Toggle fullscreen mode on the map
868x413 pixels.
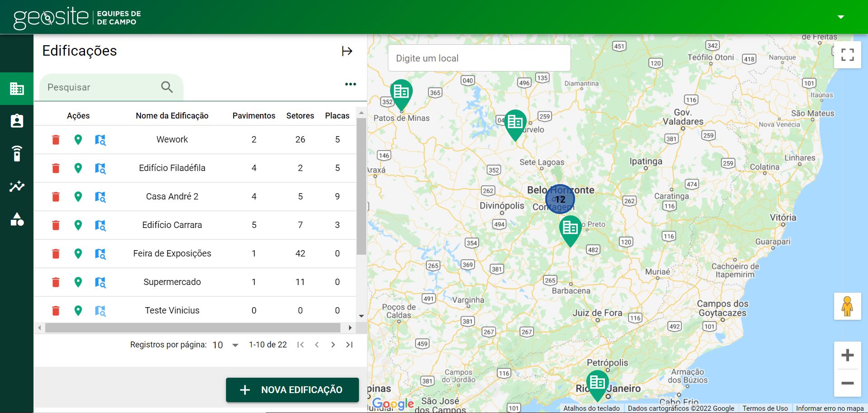tap(848, 54)
